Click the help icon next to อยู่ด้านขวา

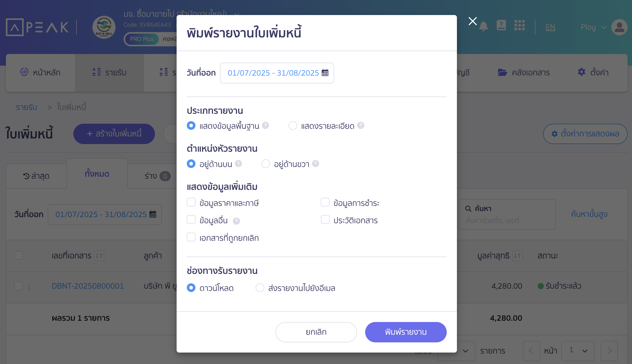(x=315, y=163)
